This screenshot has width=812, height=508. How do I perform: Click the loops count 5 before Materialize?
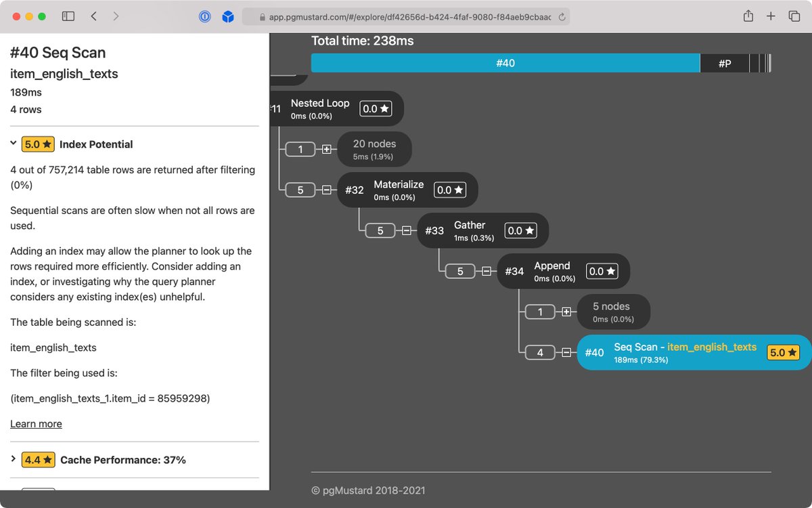coord(300,190)
